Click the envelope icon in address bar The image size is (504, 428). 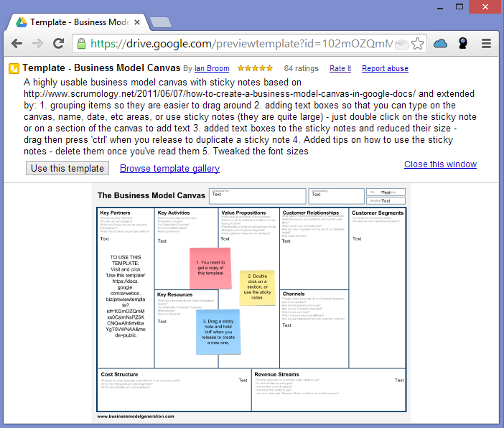tap(401, 44)
